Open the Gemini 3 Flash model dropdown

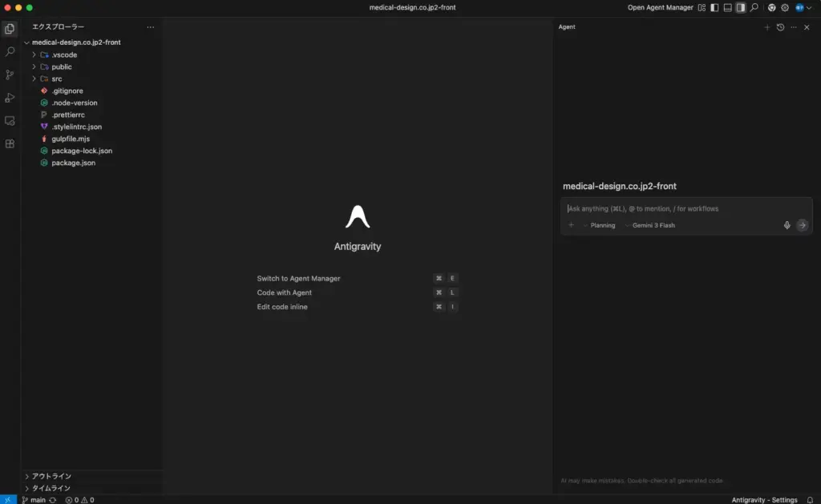pyautogui.click(x=650, y=225)
